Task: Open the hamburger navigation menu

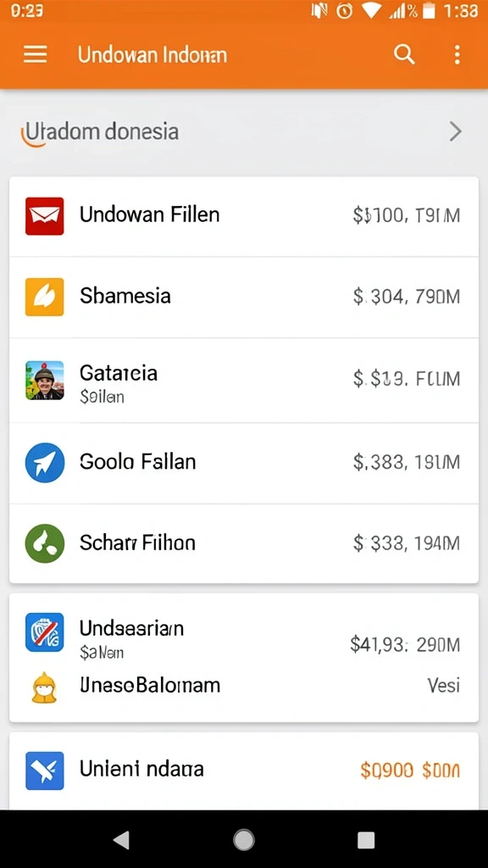Action: click(35, 55)
